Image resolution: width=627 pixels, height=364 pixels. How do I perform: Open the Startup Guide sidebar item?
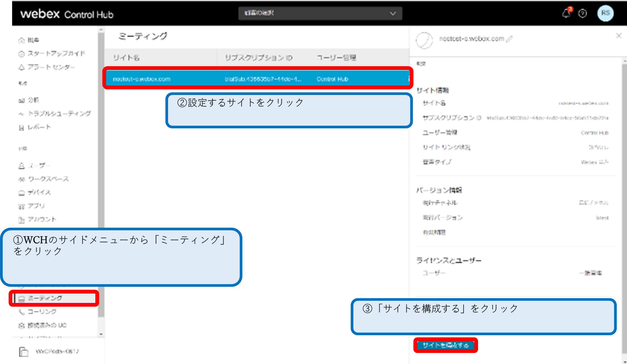pyautogui.click(x=51, y=54)
